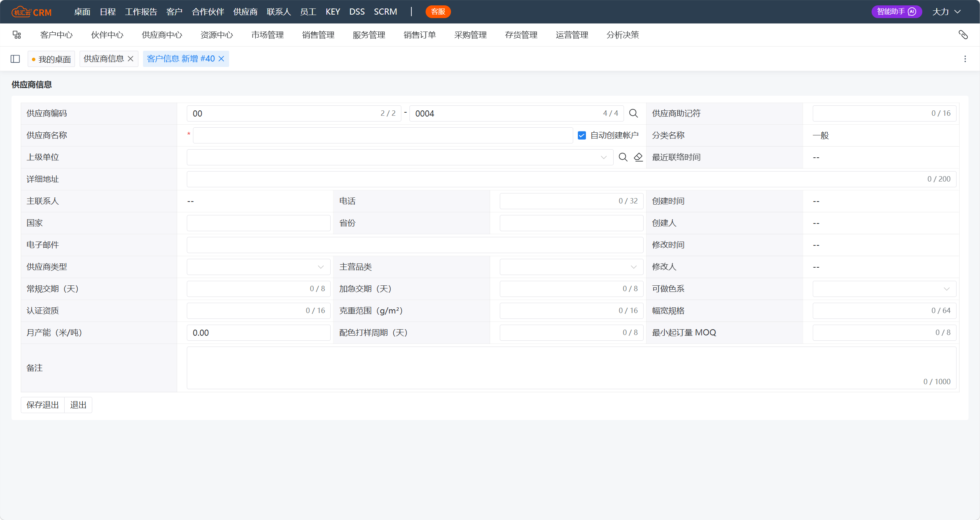Click the 供应商助记符 input field
Image resolution: width=980 pixels, height=520 pixels.
click(885, 113)
